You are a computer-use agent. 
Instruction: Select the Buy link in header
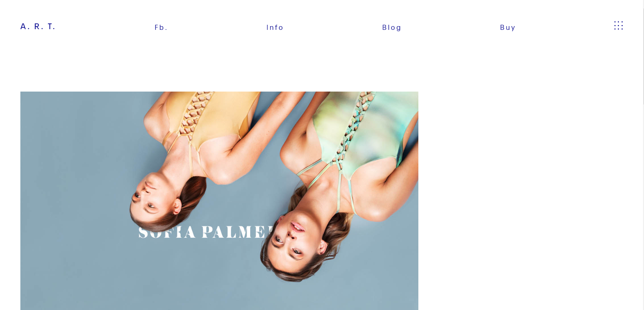[x=508, y=27]
